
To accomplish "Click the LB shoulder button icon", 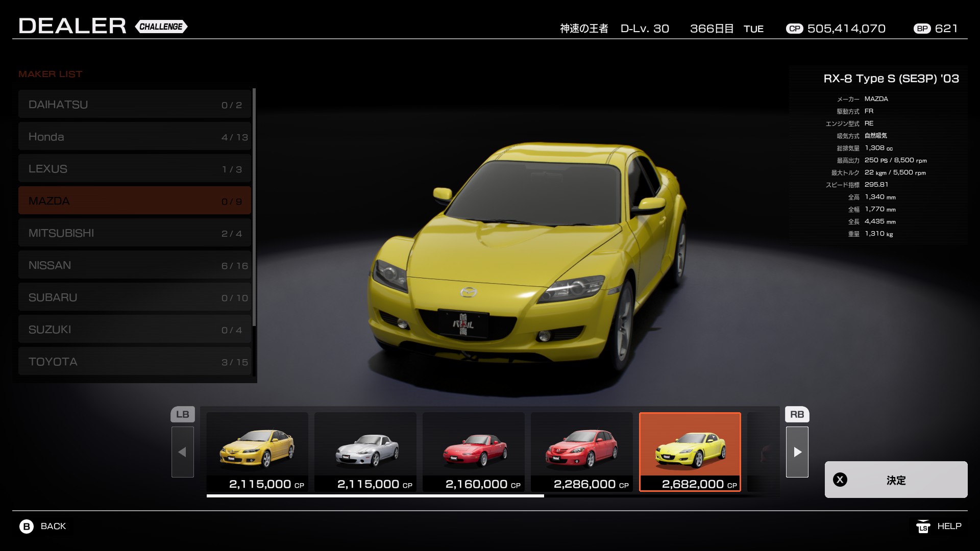I will pos(182,414).
